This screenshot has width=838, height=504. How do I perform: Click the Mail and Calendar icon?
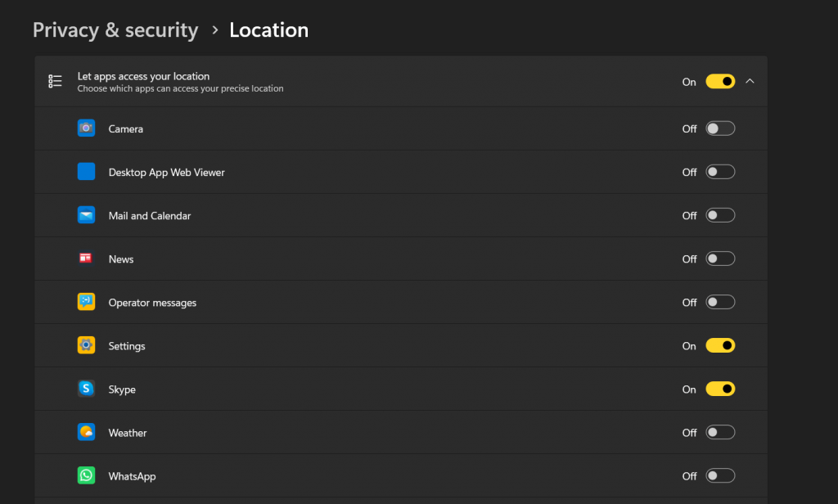point(86,214)
